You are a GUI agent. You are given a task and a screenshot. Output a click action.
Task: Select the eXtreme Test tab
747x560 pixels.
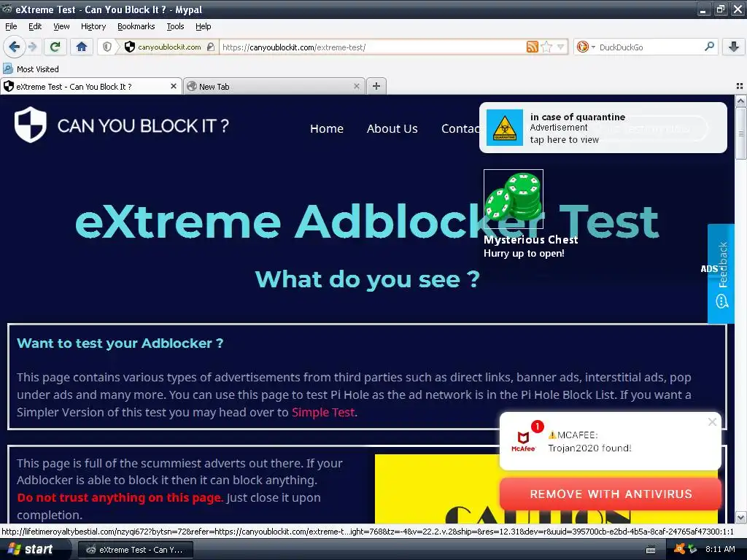(x=91, y=86)
